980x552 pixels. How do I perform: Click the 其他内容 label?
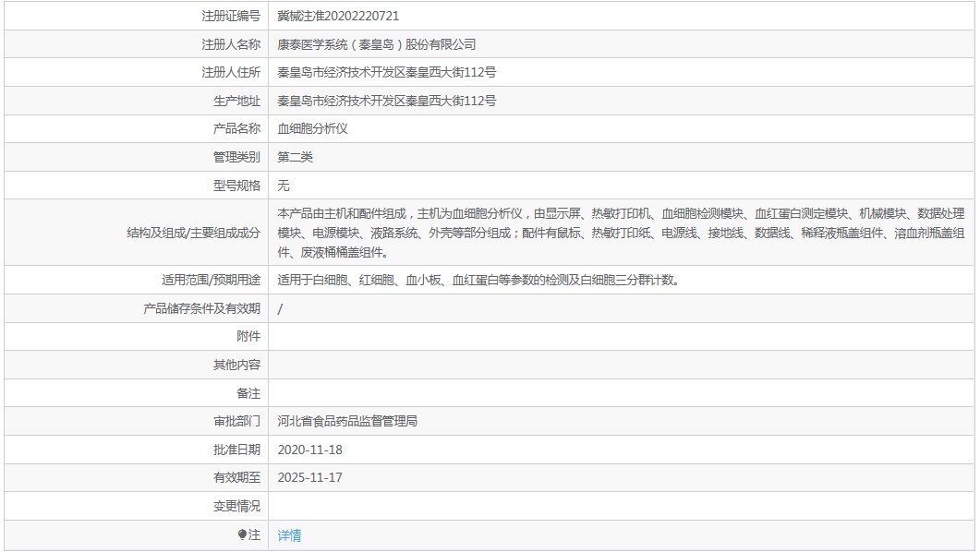pyautogui.click(x=236, y=365)
